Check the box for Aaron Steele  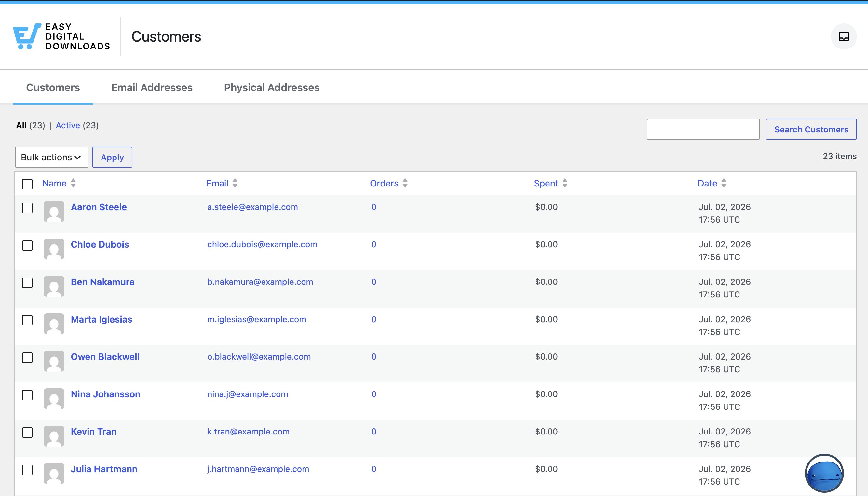point(27,208)
